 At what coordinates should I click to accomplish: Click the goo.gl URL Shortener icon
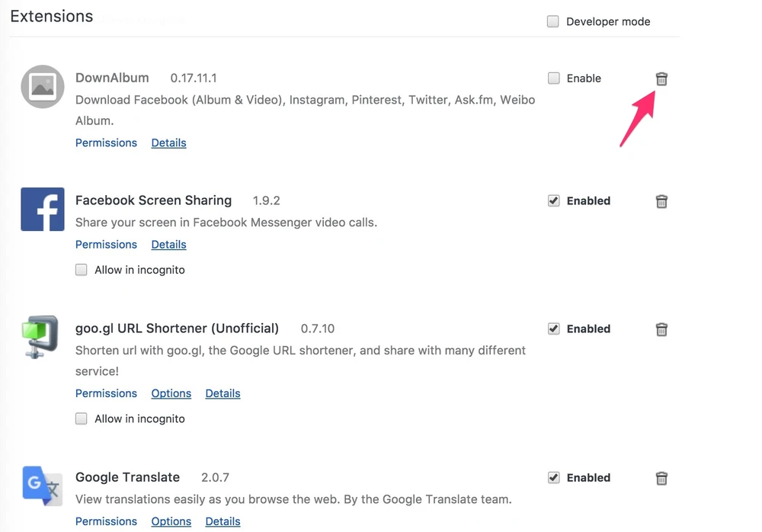[41, 337]
